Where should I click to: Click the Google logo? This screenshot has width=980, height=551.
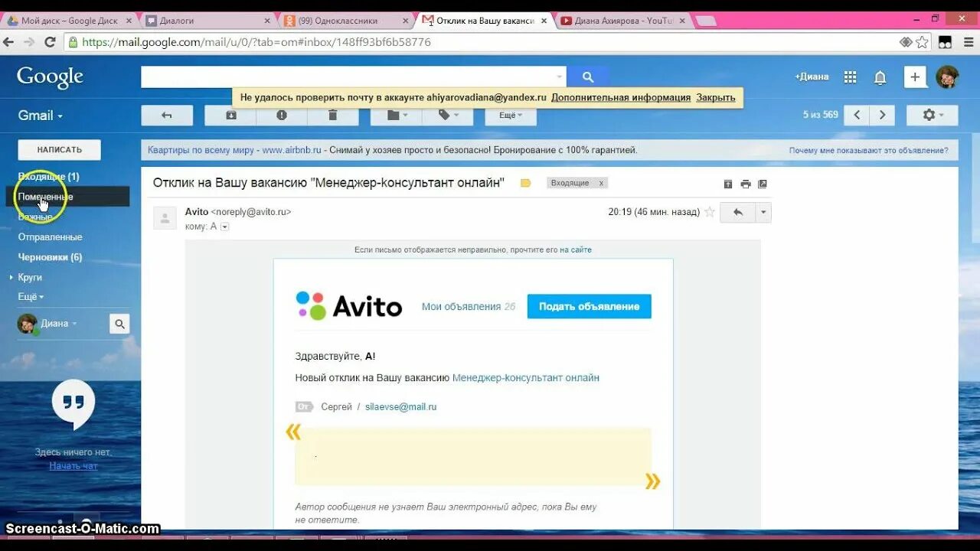(x=50, y=77)
